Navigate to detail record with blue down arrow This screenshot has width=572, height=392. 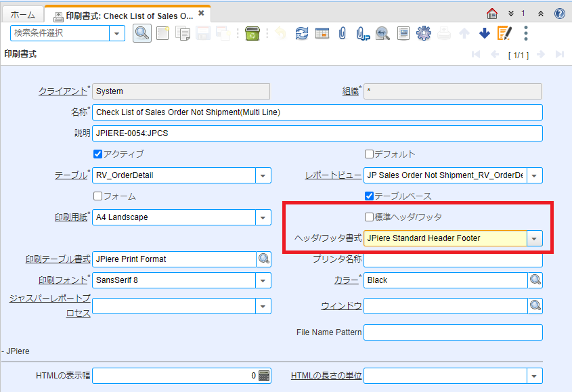click(x=485, y=32)
